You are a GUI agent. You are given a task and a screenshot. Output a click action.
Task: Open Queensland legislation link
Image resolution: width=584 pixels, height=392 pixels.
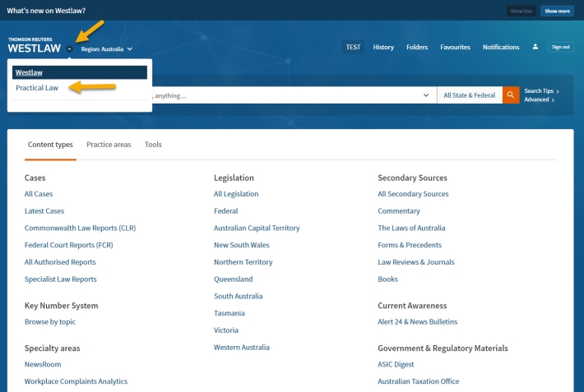(x=233, y=279)
